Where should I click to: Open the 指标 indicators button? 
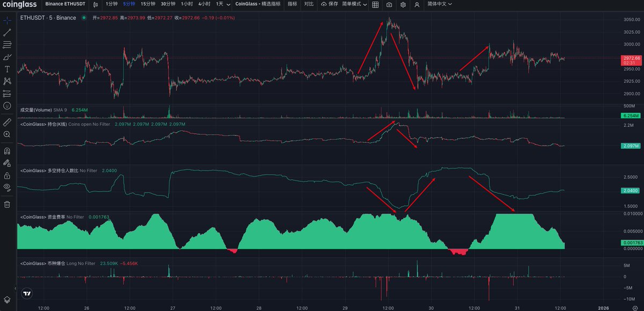[x=292, y=4]
